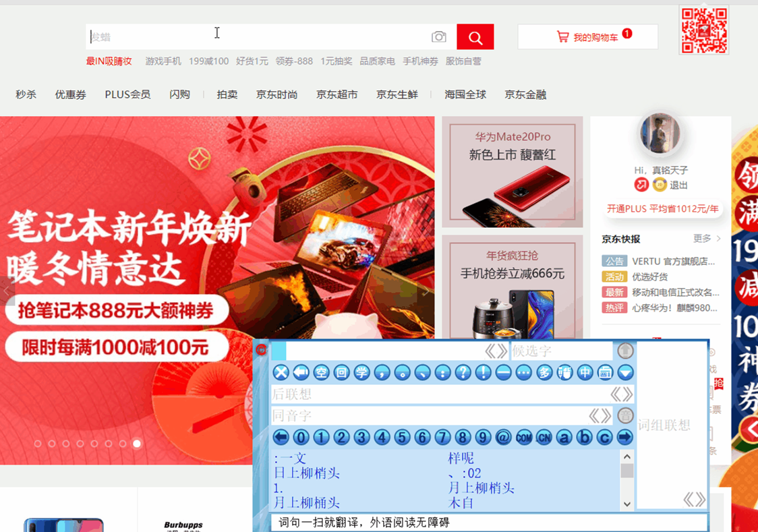Insert a dash with the — key
Viewport: 758px width, 532px height.
tap(504, 373)
